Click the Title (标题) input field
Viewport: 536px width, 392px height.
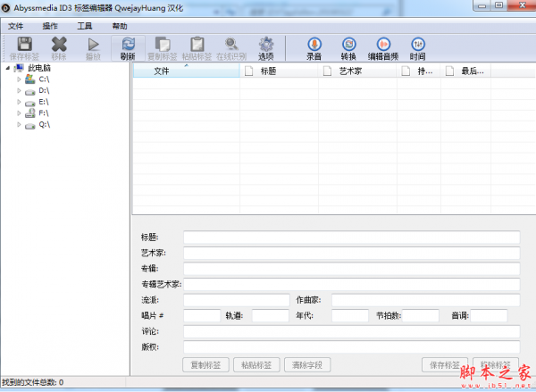(x=351, y=238)
